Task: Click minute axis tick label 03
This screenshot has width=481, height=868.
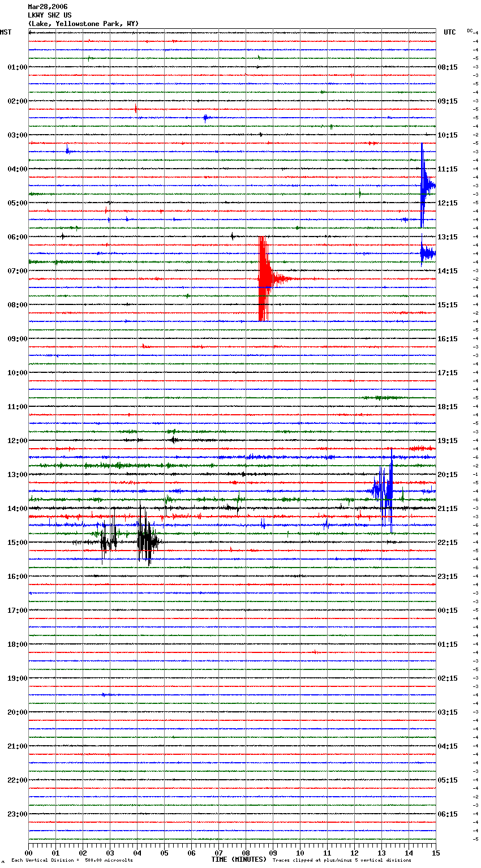Action: (x=110, y=853)
